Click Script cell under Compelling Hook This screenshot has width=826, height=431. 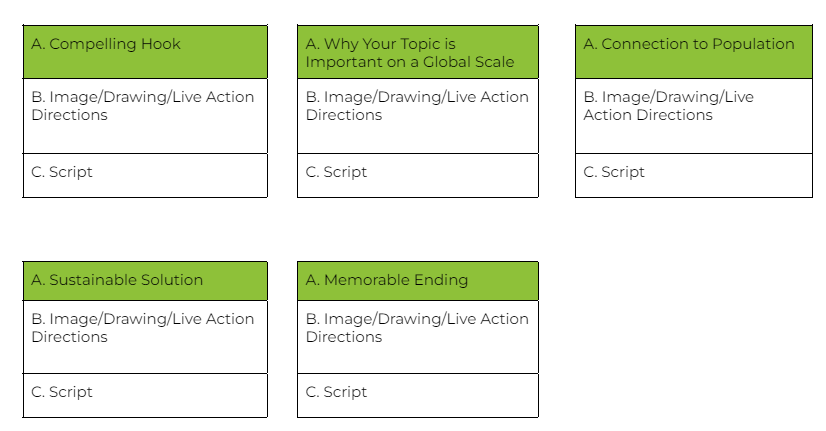[x=145, y=175]
